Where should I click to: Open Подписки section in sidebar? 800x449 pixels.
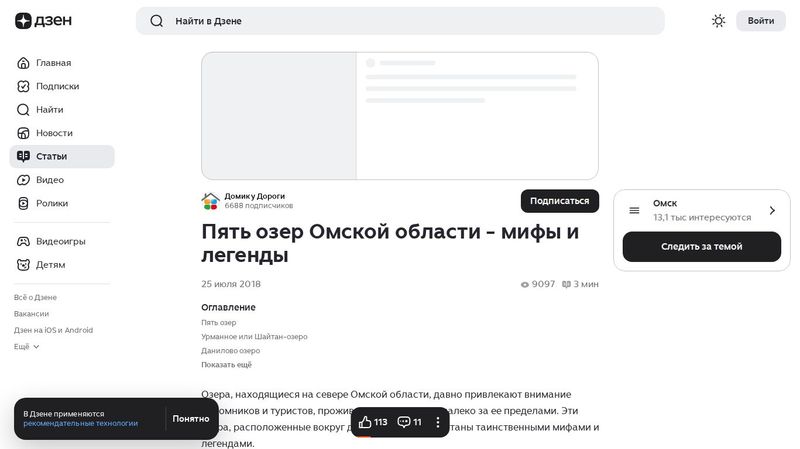(x=57, y=86)
